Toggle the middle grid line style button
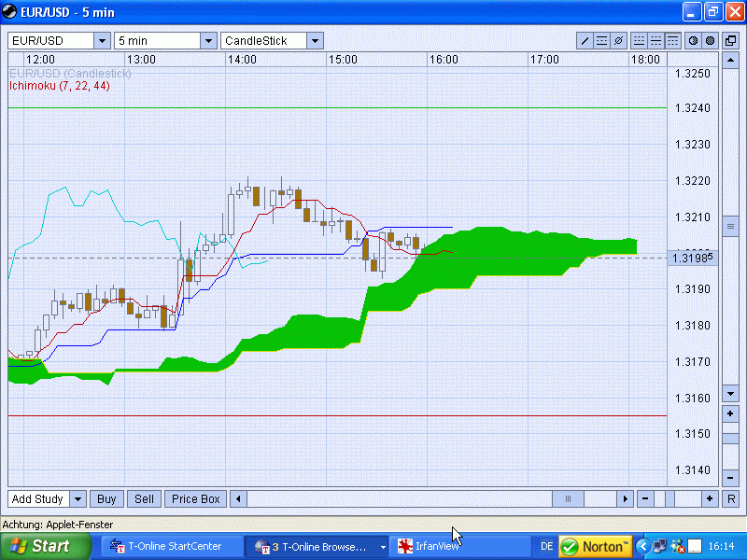Screen dimensions: 747x560 coord(656,41)
